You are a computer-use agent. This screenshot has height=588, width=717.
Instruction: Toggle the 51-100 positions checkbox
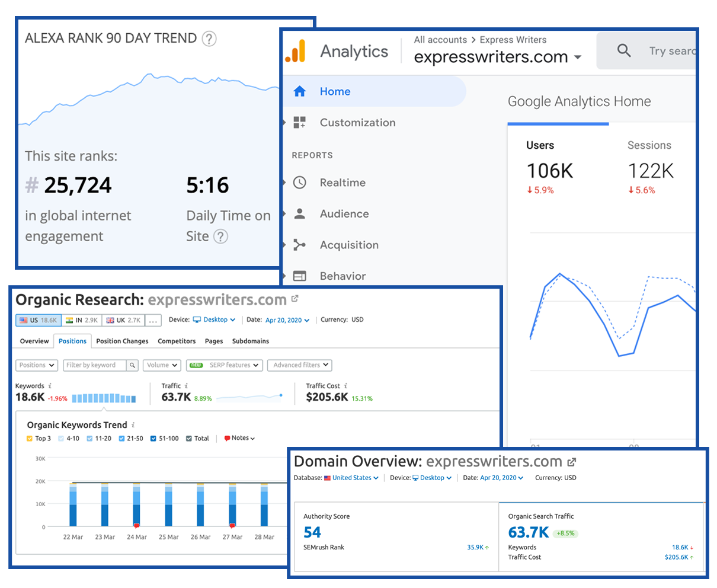tap(153, 439)
